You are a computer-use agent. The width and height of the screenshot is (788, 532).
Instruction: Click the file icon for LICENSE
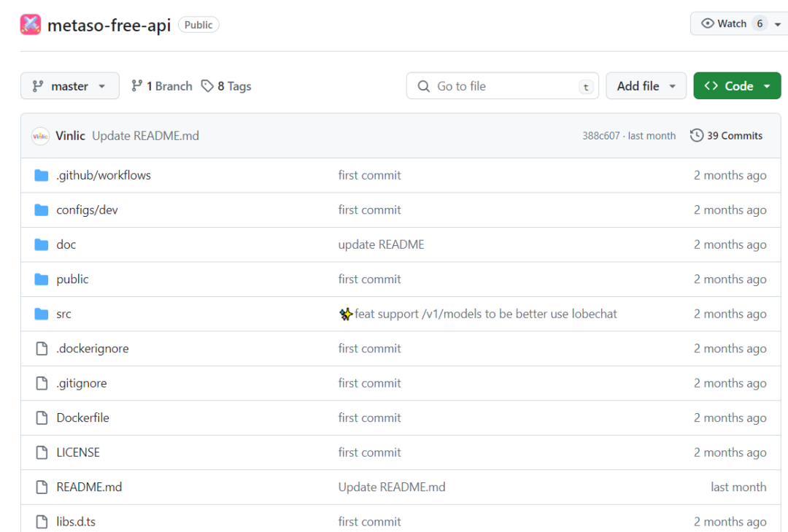pyautogui.click(x=42, y=452)
